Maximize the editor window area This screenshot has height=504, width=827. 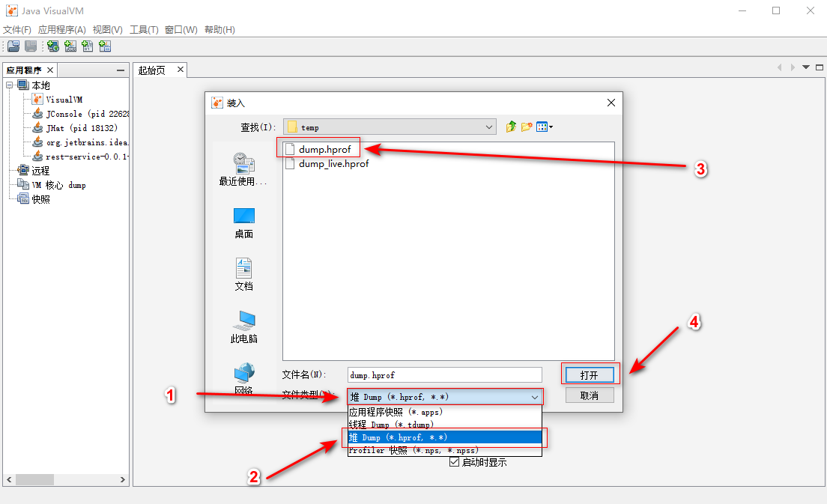[x=819, y=67]
